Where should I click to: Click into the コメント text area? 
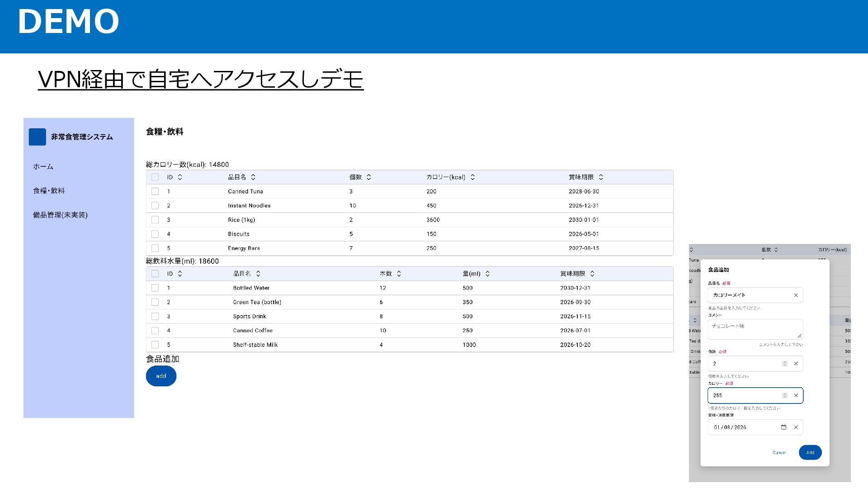(754, 329)
